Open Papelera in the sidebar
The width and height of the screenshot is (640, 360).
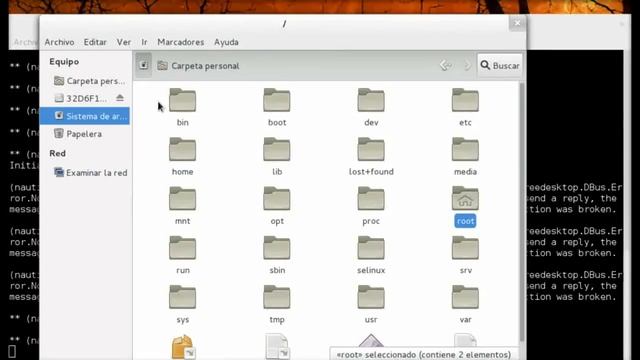[78, 134]
